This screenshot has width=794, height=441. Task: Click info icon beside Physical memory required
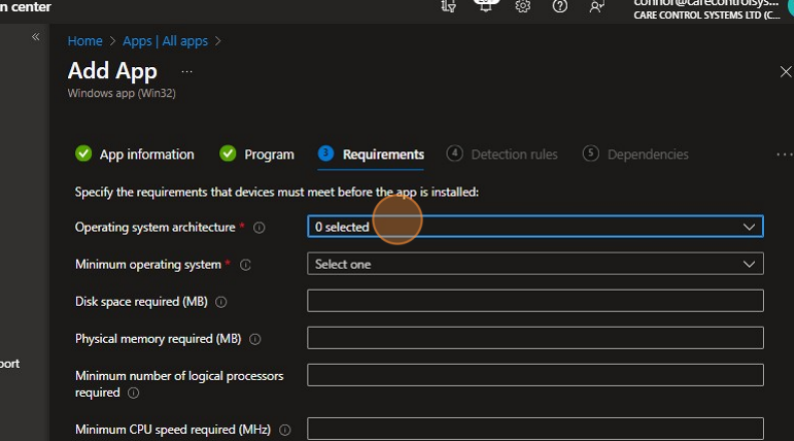tap(255, 339)
